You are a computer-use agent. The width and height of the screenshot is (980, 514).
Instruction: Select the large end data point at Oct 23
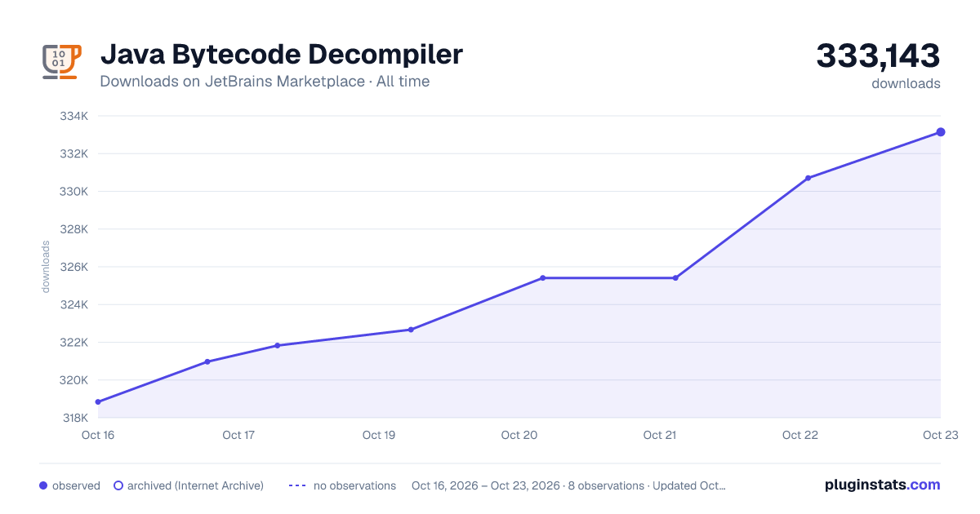tap(941, 132)
